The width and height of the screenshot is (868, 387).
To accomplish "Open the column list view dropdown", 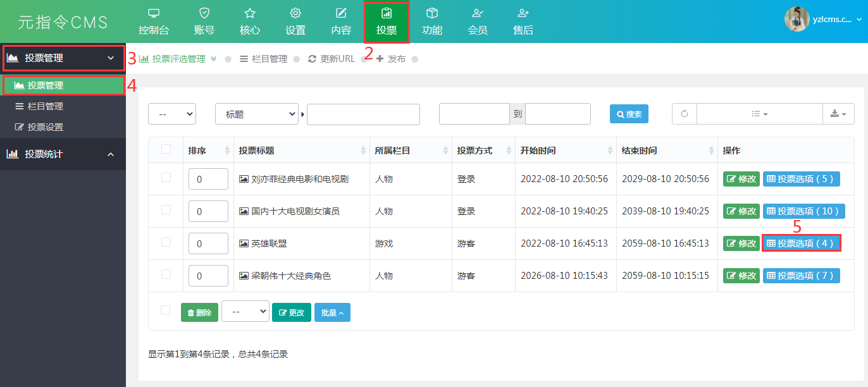I will 759,114.
